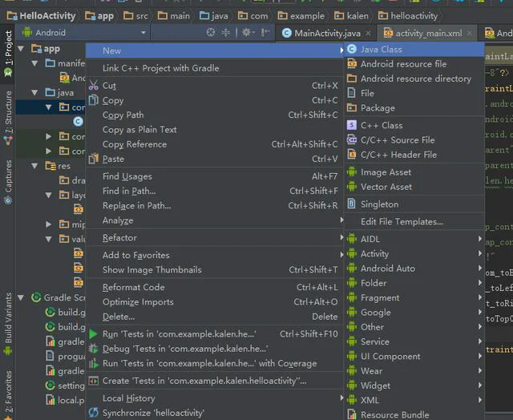The height and width of the screenshot is (420, 513).
Task: Click hide project panel icon
Action: tap(265, 32)
